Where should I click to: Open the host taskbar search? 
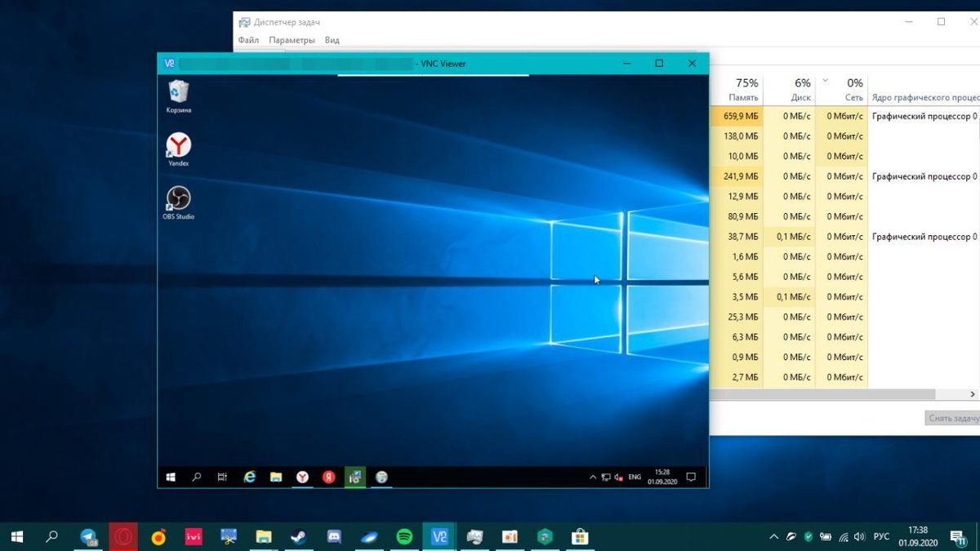coord(51,537)
